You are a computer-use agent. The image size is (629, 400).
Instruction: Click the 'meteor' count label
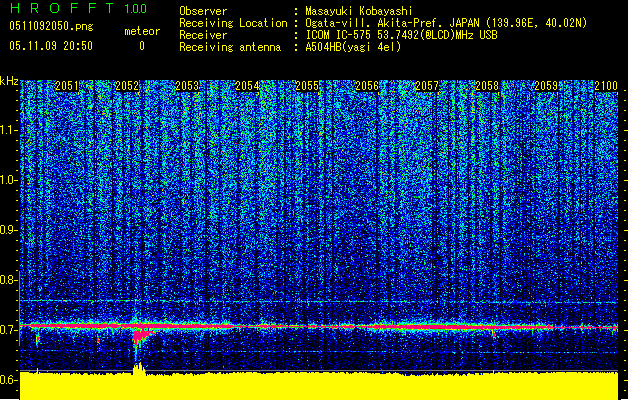(142, 31)
